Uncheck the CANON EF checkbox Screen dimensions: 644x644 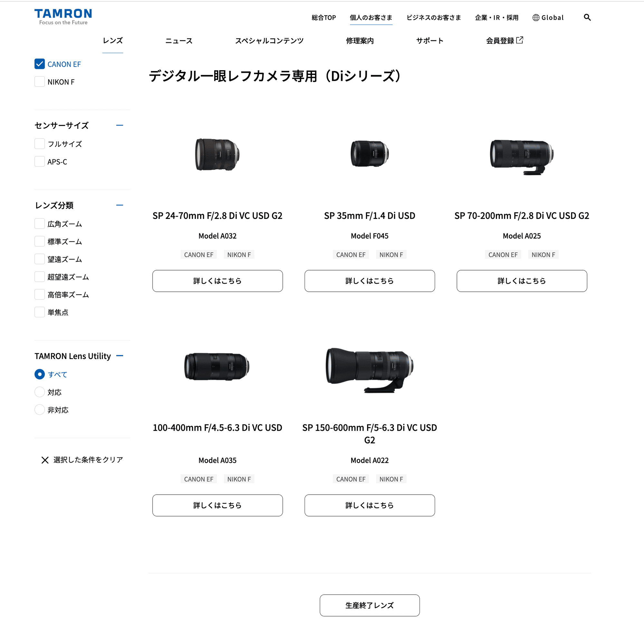click(x=39, y=64)
